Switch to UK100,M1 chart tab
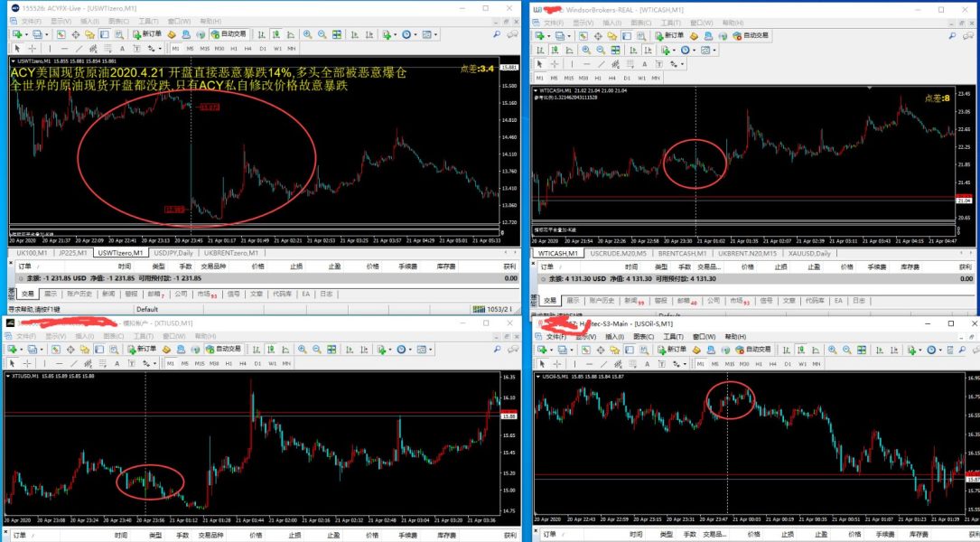 tap(32, 253)
